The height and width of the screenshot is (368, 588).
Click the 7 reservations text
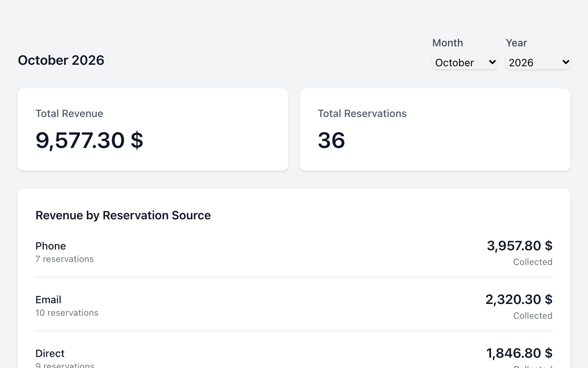pyautogui.click(x=65, y=259)
